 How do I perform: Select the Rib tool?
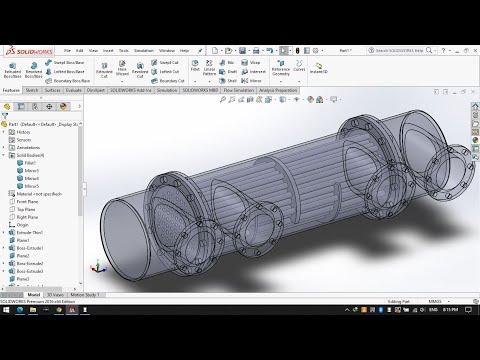tap(227, 62)
